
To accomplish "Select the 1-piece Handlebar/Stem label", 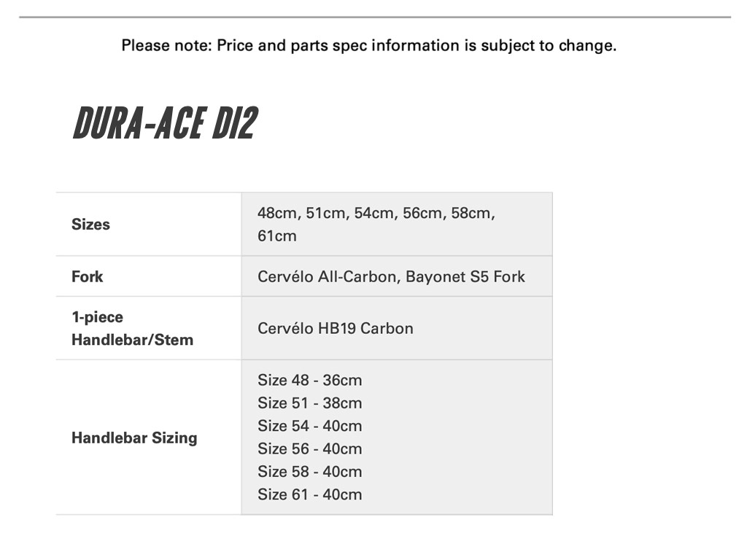I will click(x=132, y=328).
